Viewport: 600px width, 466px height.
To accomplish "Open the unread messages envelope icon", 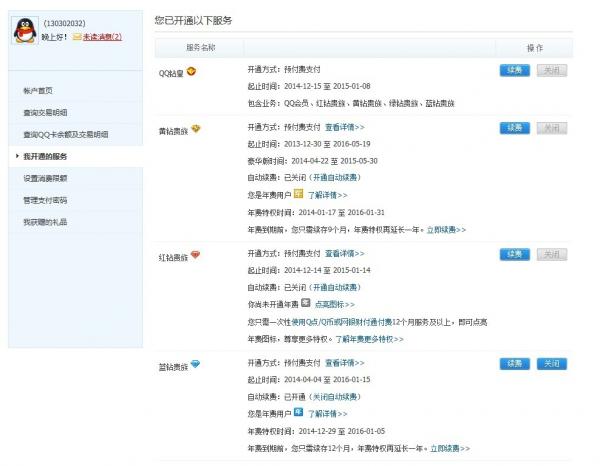I will coord(77,37).
